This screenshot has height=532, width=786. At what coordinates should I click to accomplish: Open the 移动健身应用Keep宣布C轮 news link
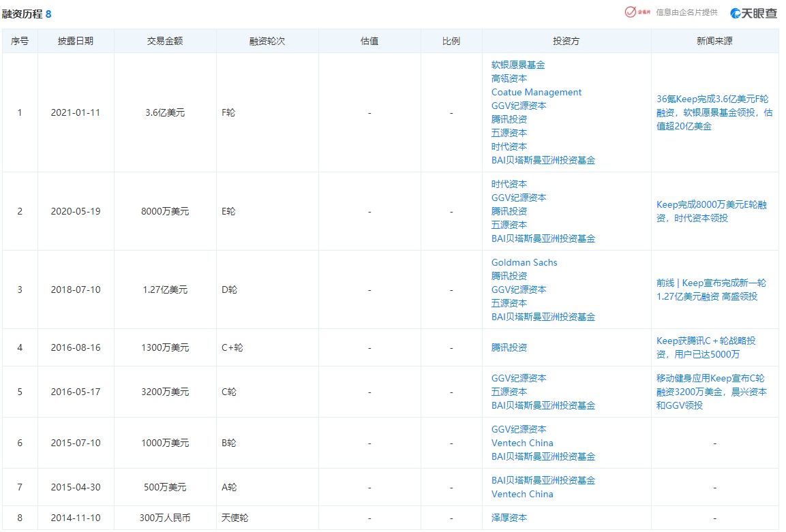pos(711,392)
